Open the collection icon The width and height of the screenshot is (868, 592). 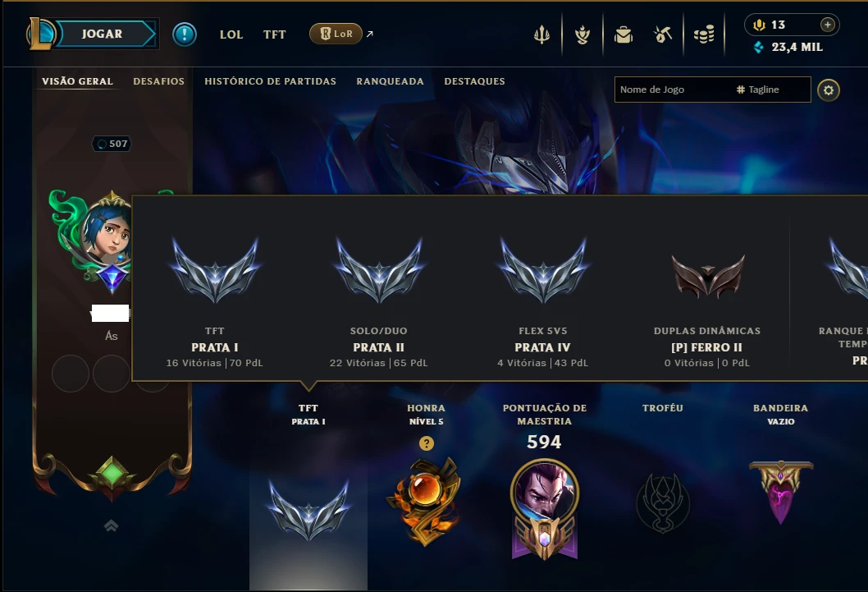click(582, 34)
